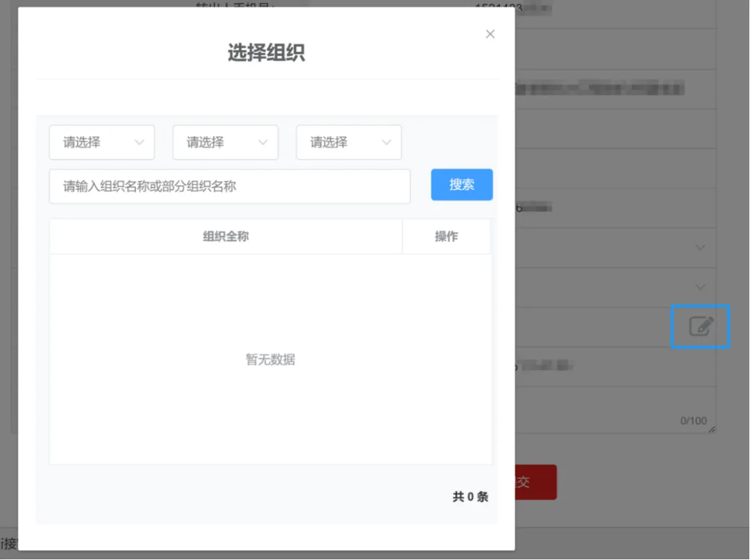The height and width of the screenshot is (560, 750).
Task: Select the 操作 column header
Action: point(447,236)
